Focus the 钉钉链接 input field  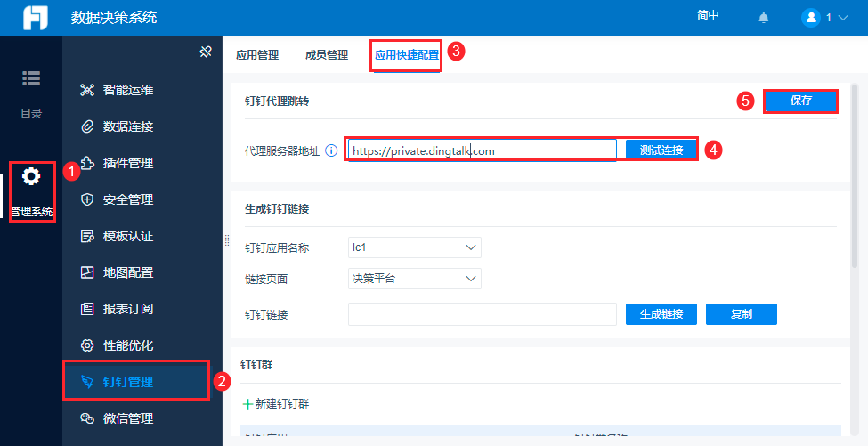pyautogui.click(x=483, y=314)
